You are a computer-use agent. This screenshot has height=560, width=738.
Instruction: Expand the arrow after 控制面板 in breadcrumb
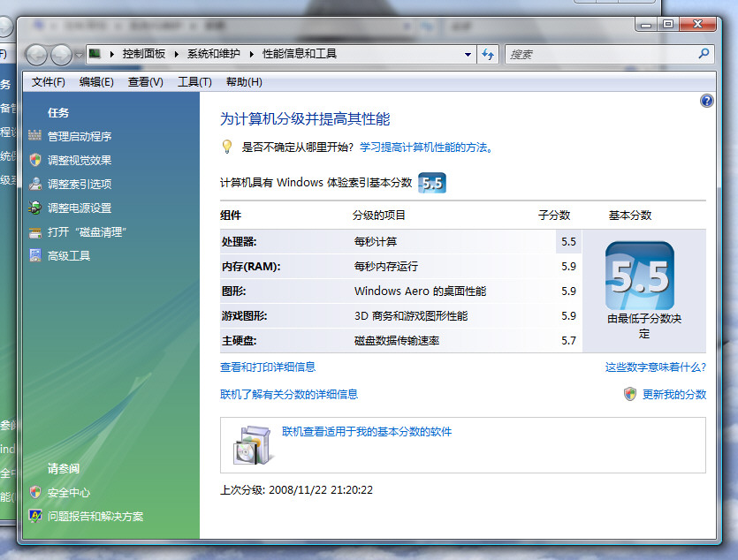177,54
